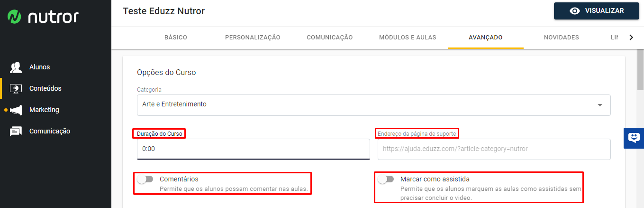644x208 pixels.
Task: Expand the Categoria dropdown arrow
Action: [599, 105]
